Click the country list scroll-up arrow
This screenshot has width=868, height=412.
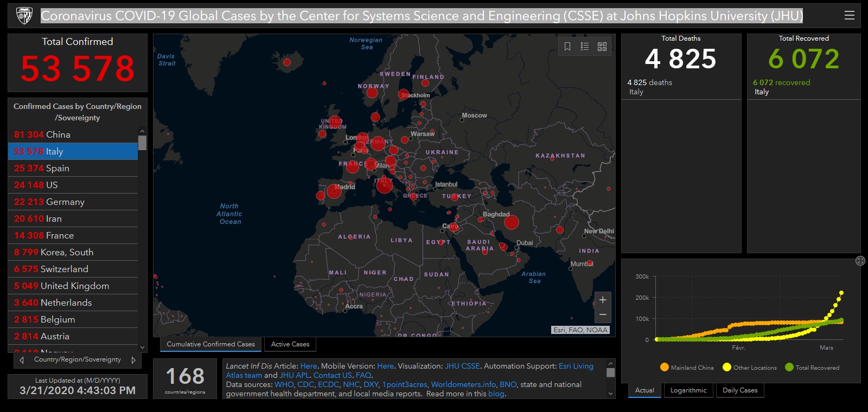143,131
